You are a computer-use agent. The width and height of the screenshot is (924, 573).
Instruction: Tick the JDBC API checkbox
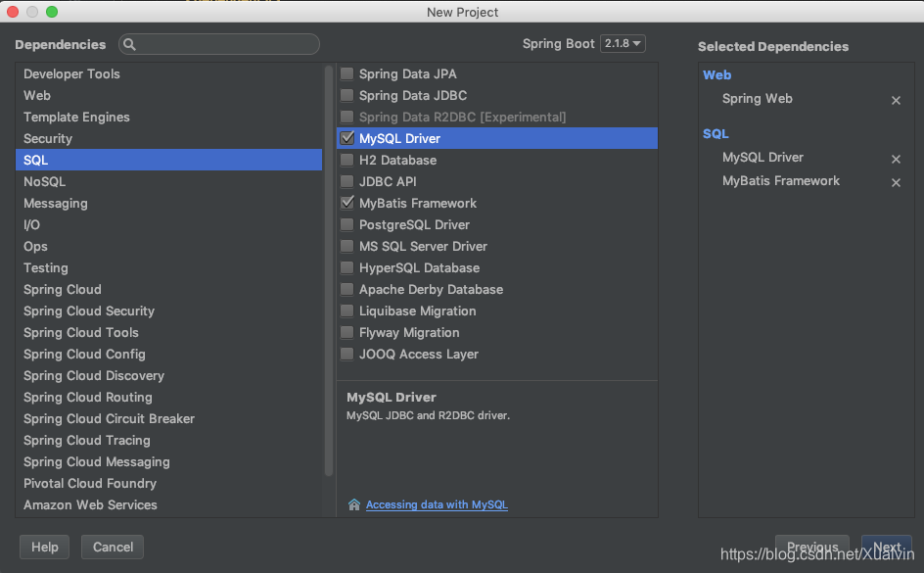coord(347,181)
